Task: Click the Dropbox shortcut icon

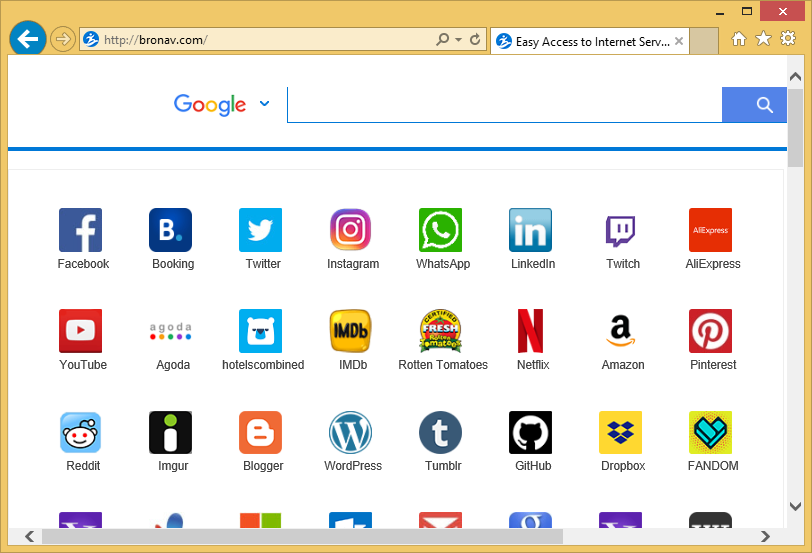Action: click(620, 432)
